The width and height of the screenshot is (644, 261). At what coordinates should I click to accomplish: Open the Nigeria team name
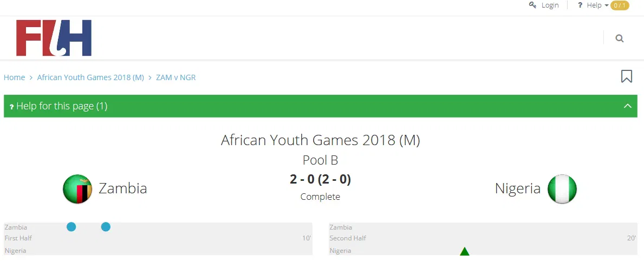(x=517, y=188)
